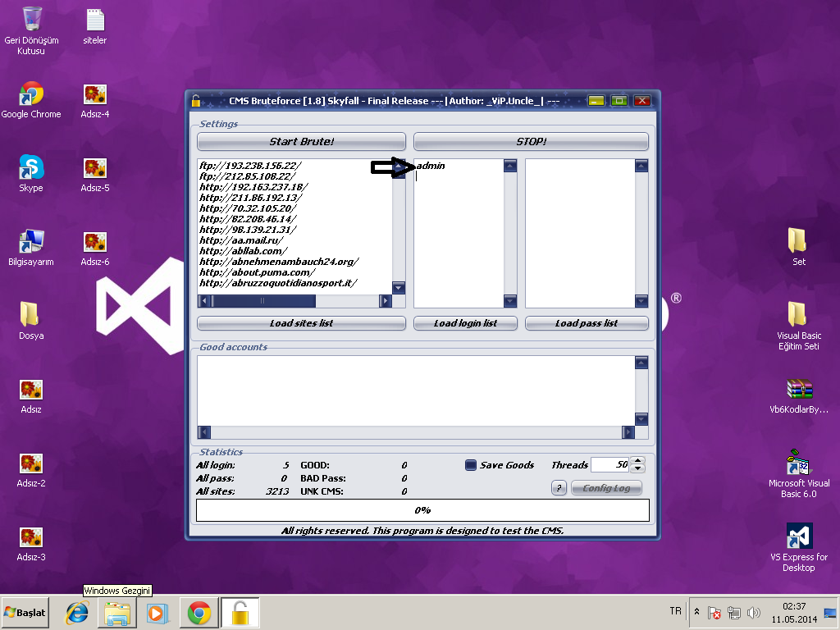Select http://about.puma.com/ in sites list

tap(257, 272)
